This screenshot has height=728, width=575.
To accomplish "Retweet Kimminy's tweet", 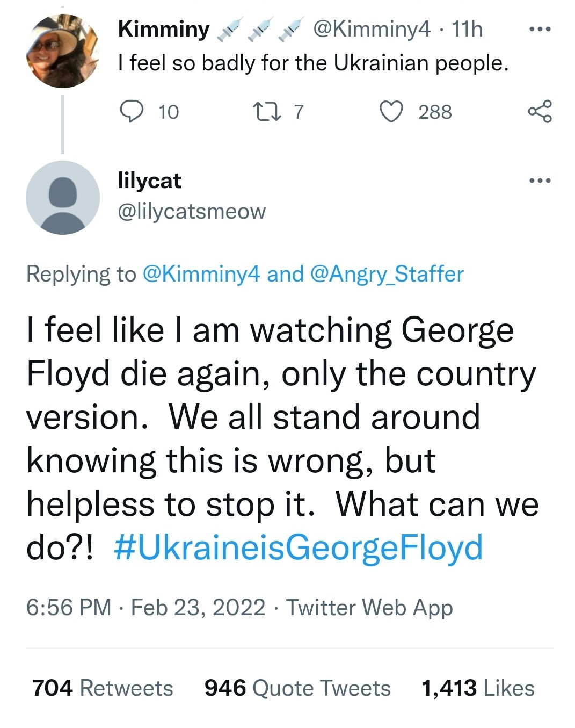I will [265, 112].
